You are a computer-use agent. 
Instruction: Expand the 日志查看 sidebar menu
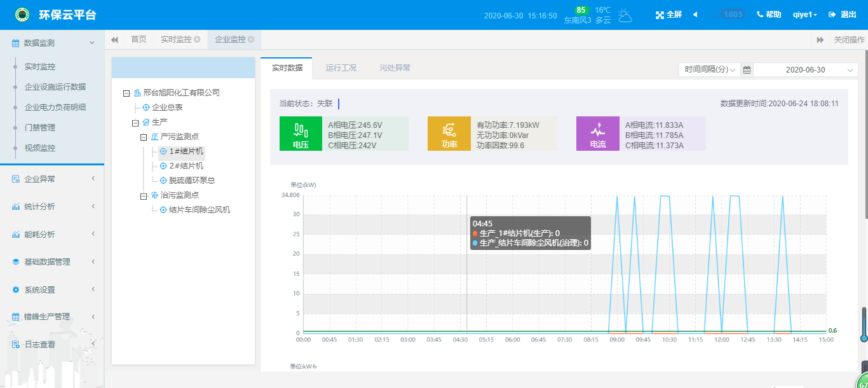coord(52,344)
